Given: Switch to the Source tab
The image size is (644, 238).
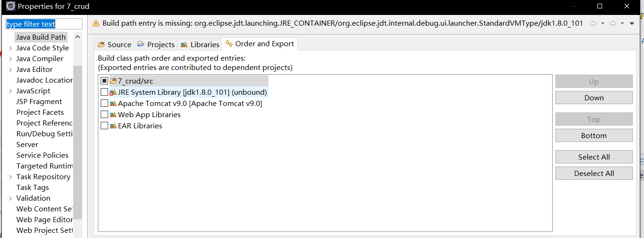Looking at the screenshot, I should [x=114, y=44].
